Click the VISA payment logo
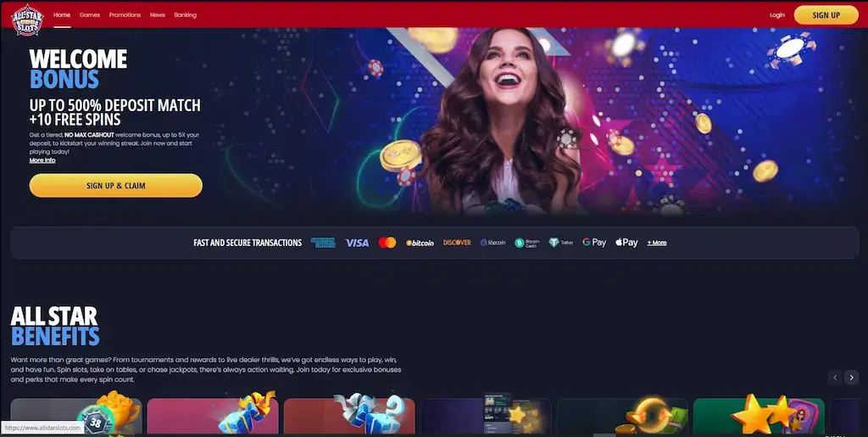The width and height of the screenshot is (868, 437). pos(357,243)
